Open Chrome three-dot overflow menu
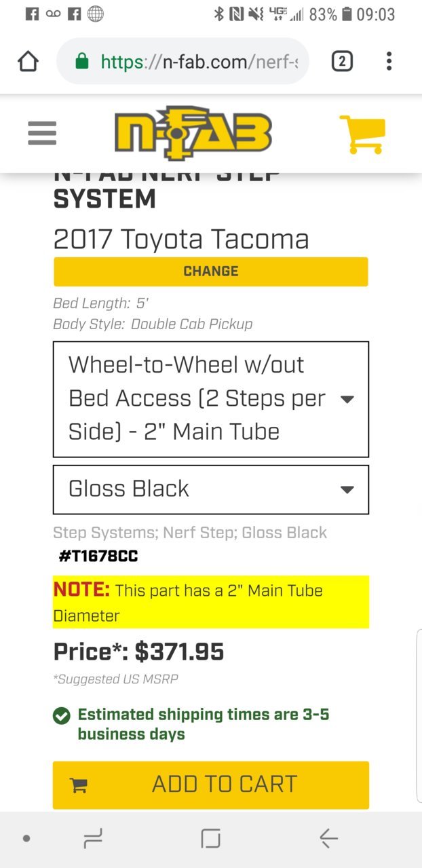 point(389,62)
